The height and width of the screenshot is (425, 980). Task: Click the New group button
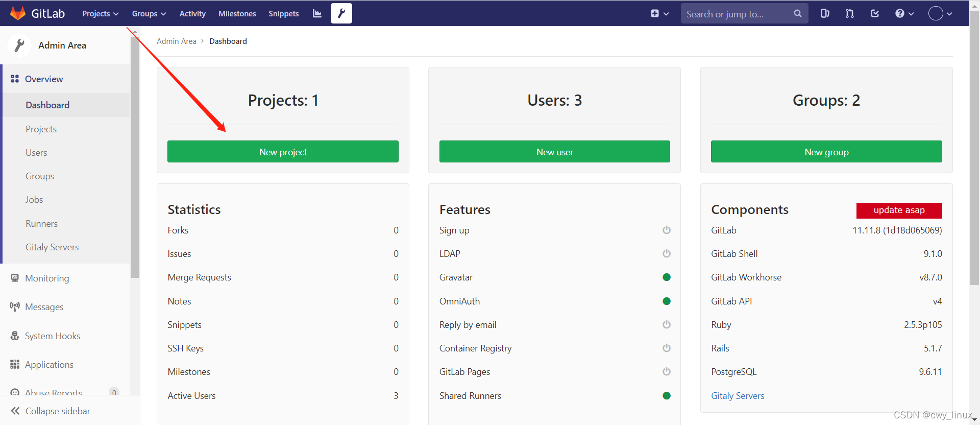pyautogui.click(x=826, y=152)
